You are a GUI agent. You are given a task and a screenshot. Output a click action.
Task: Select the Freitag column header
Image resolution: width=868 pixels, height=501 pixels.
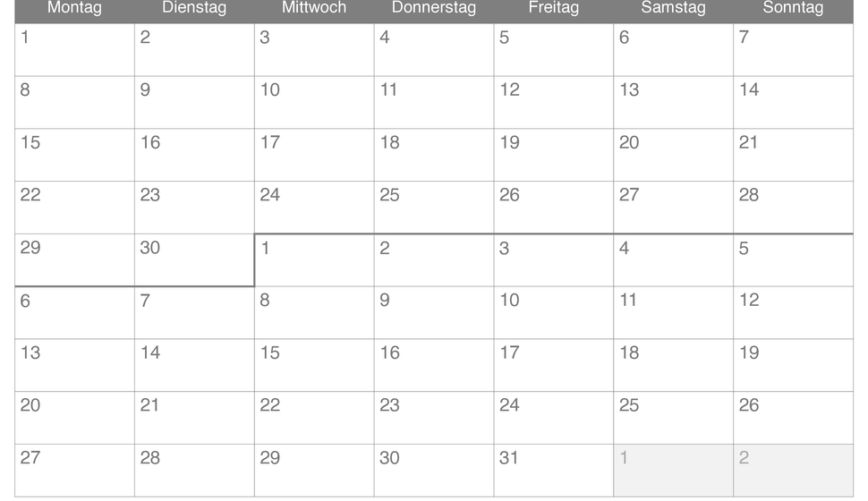click(x=554, y=8)
